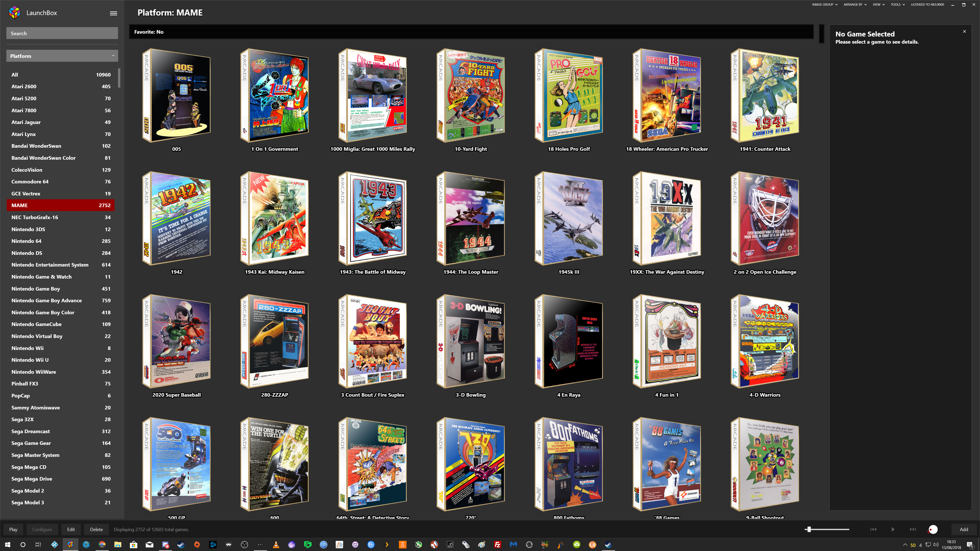Select the Nintendo Entertainment System platform

(x=61, y=265)
